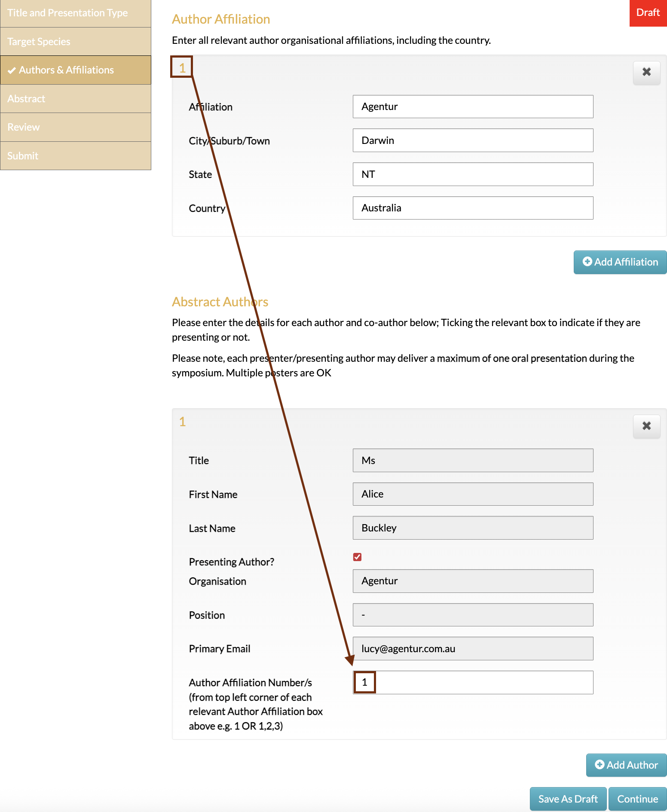
Task: Click the Last Name field with Buckley
Action: coord(473,528)
